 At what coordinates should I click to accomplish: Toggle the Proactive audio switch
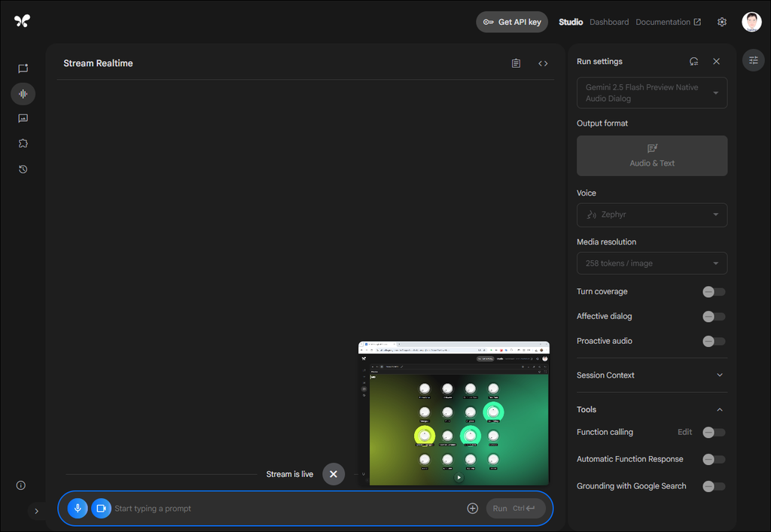tap(714, 341)
